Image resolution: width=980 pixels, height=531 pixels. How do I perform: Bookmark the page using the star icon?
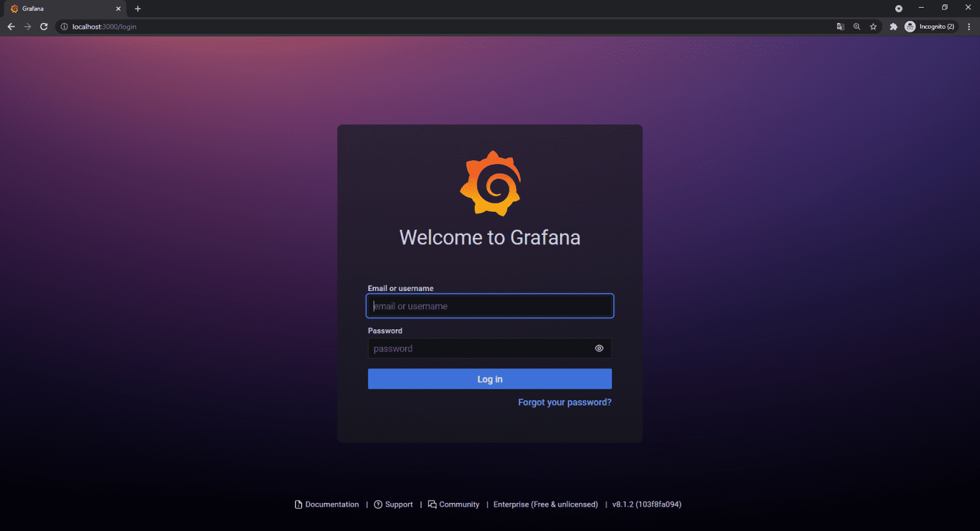(873, 27)
